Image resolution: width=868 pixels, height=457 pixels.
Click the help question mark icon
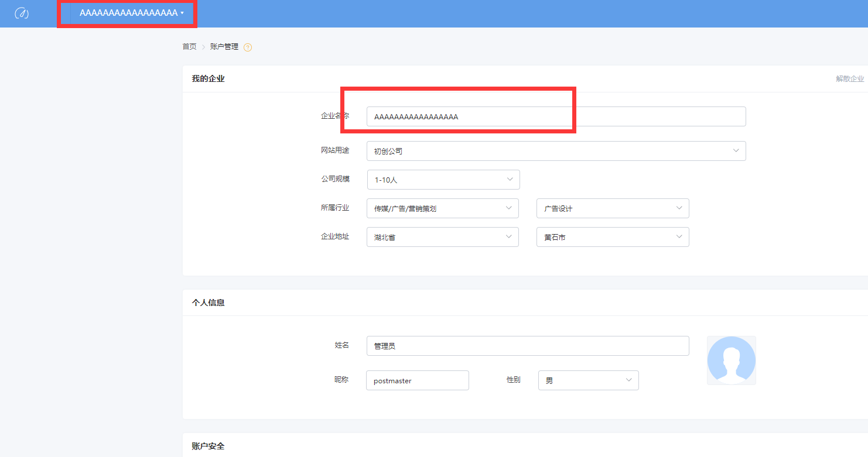pos(248,47)
